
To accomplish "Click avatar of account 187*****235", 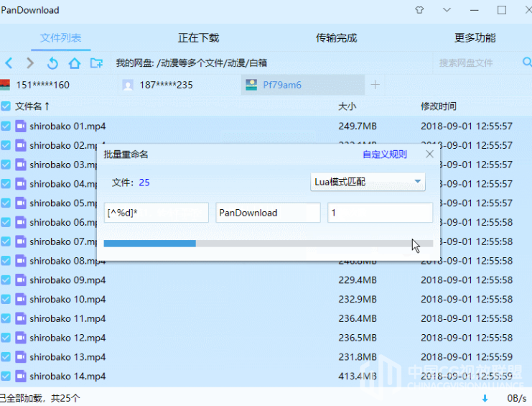I will [x=128, y=85].
